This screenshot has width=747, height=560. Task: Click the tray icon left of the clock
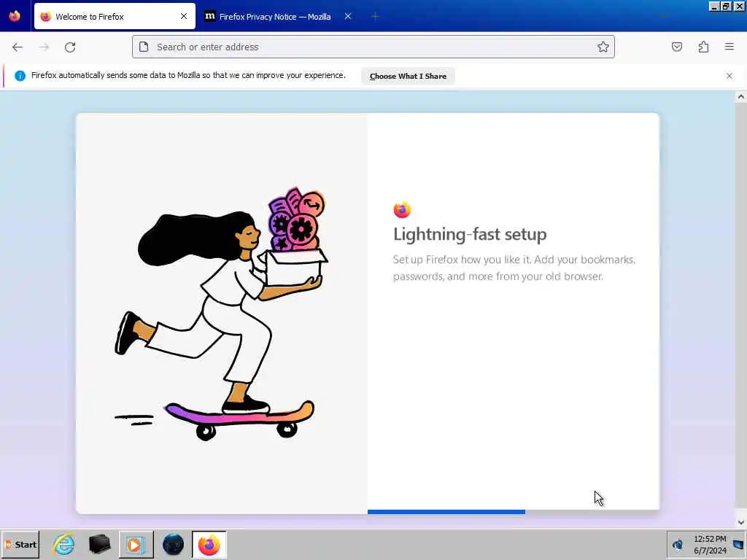coord(677,544)
